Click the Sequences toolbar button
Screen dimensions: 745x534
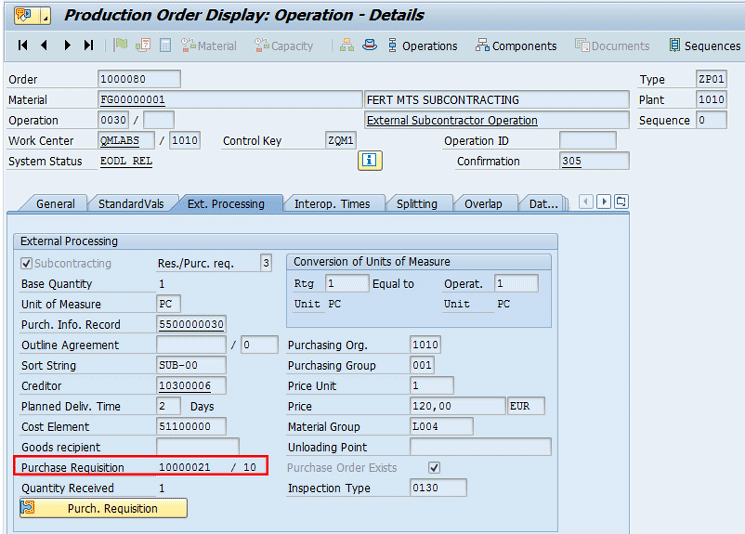coord(705,46)
